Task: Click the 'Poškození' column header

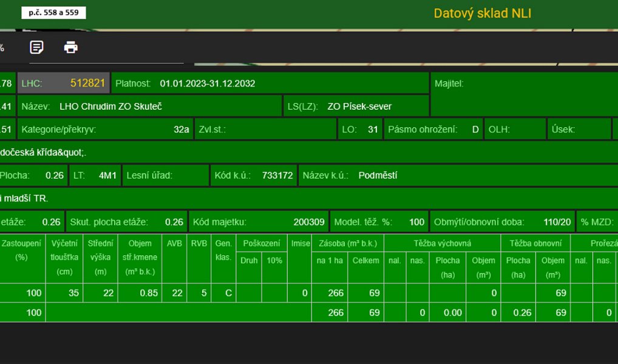Action: click(262, 243)
